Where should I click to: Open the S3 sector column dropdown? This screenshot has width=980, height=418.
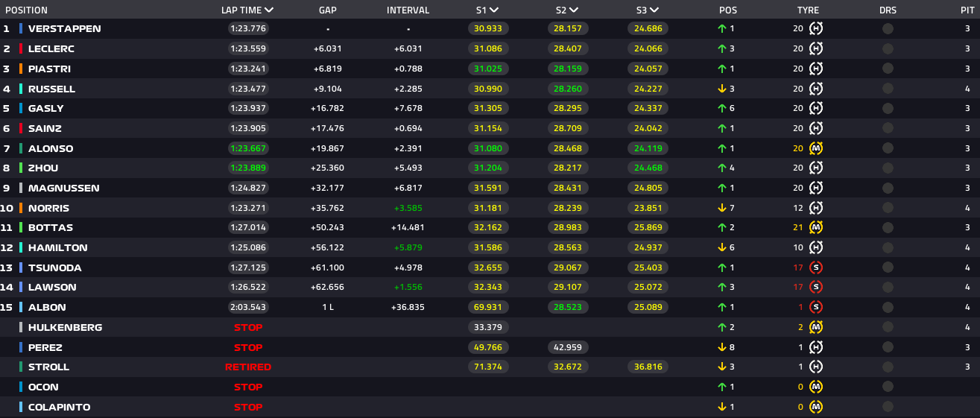(654, 10)
